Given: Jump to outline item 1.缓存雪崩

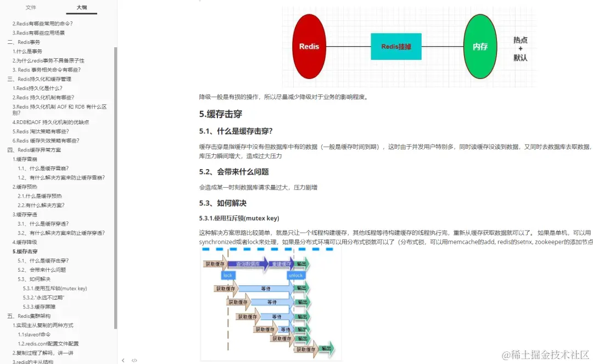Looking at the screenshot, I should coord(25,159).
